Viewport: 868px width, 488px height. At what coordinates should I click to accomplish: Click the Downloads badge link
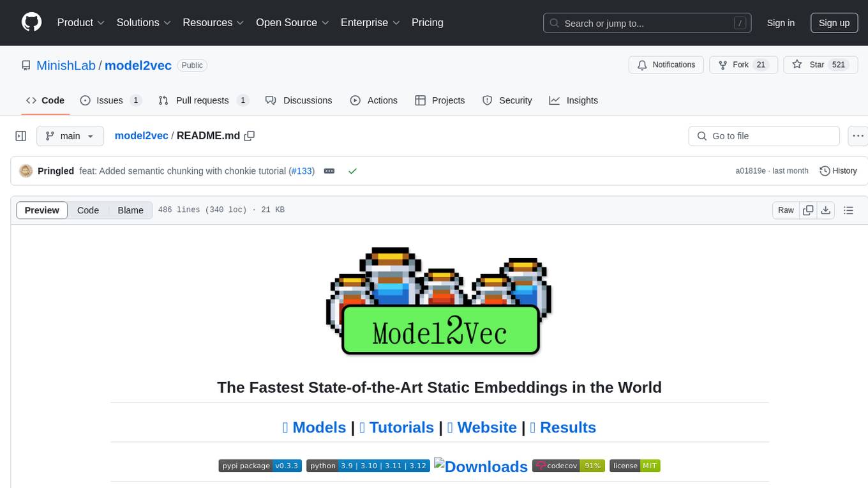(x=481, y=466)
